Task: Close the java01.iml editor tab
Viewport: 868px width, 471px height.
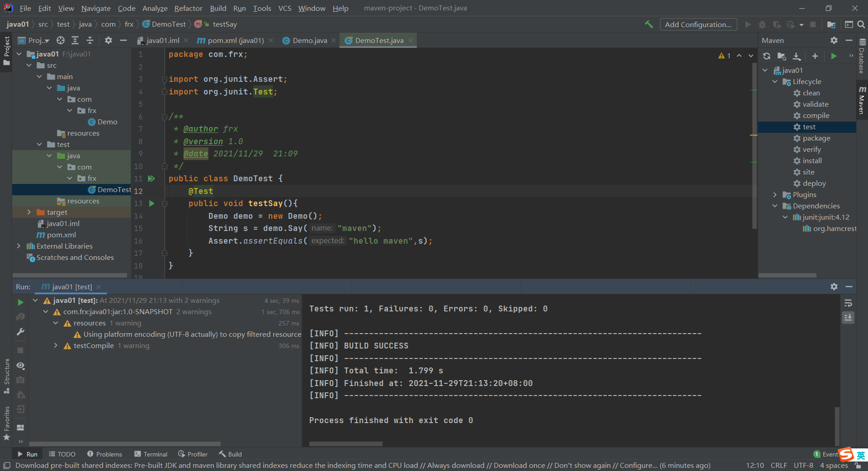Action: (186, 40)
